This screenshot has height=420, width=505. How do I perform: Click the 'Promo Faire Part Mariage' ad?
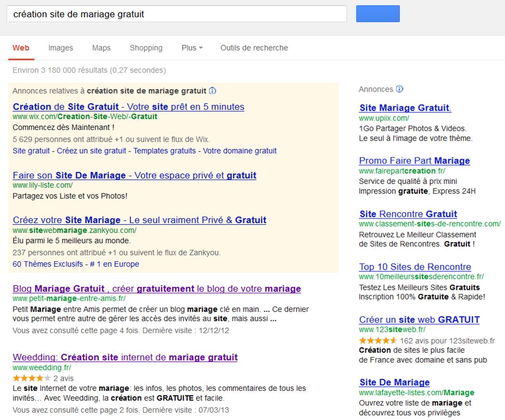click(414, 161)
